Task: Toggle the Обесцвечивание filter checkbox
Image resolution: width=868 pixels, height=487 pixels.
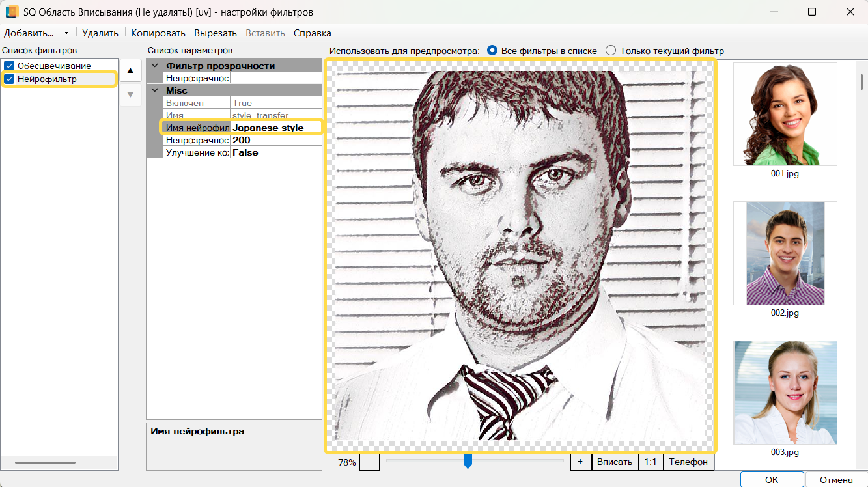Action: pos(9,66)
